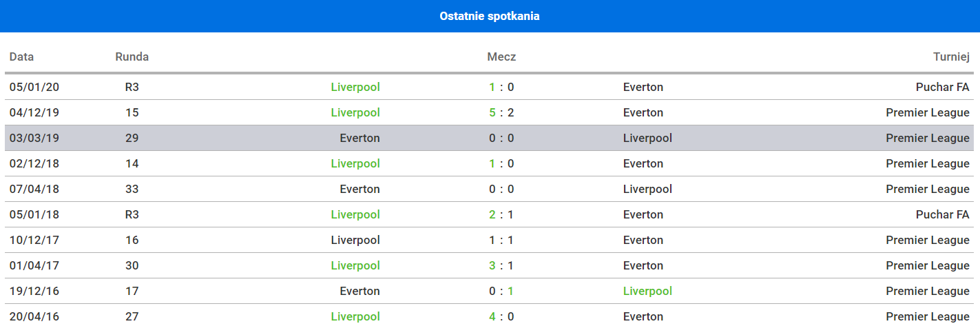
Task: Click the 1 : 1 score for 10/12/17
Action: point(501,240)
